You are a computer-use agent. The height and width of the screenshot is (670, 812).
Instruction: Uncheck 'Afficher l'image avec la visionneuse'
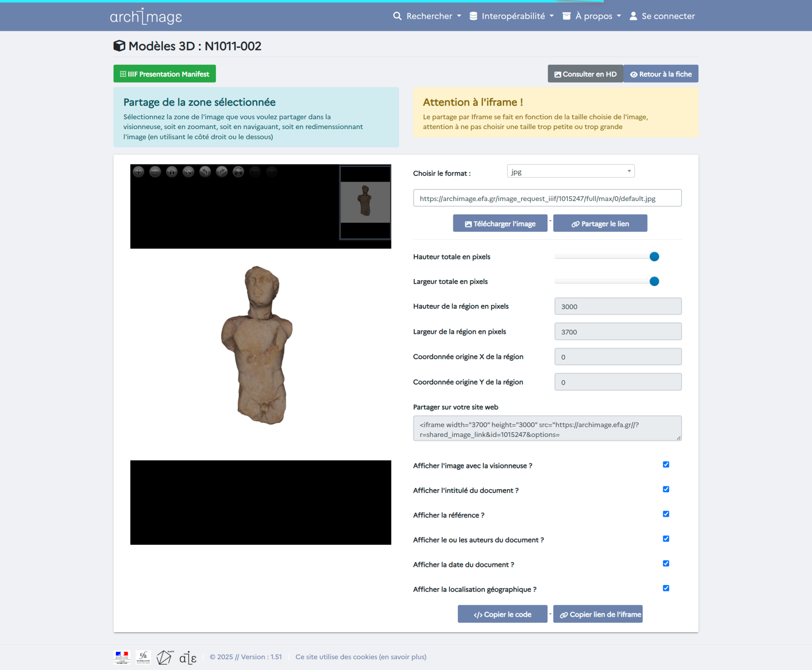(x=666, y=465)
